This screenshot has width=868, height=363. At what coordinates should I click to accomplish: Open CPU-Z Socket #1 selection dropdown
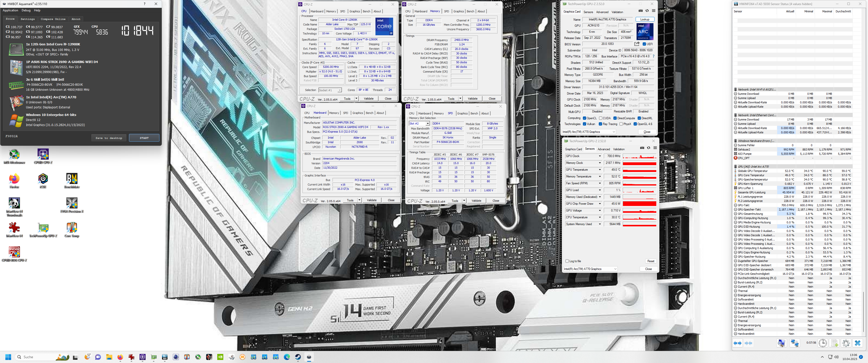[x=330, y=90]
